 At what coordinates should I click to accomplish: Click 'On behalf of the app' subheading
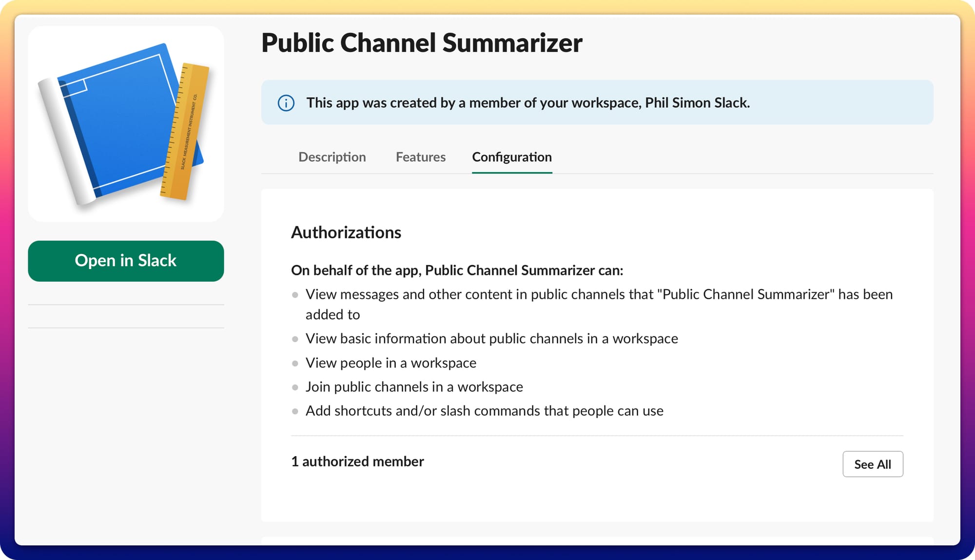(457, 270)
